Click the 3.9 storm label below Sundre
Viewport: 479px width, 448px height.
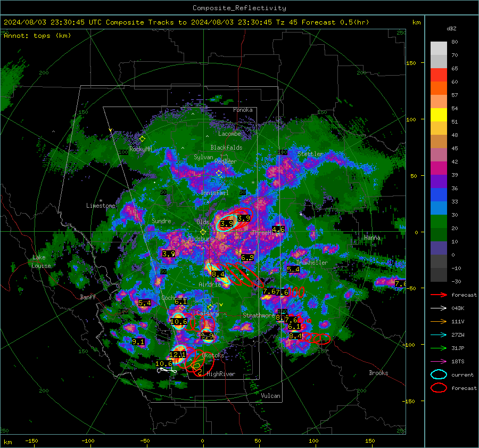(x=168, y=254)
